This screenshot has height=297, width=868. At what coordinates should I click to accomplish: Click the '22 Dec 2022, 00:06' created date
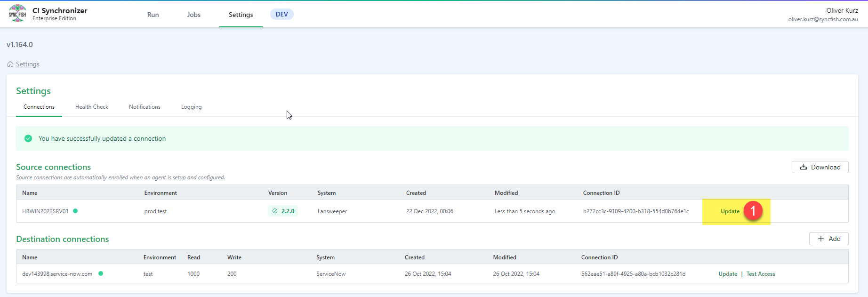coord(430,211)
